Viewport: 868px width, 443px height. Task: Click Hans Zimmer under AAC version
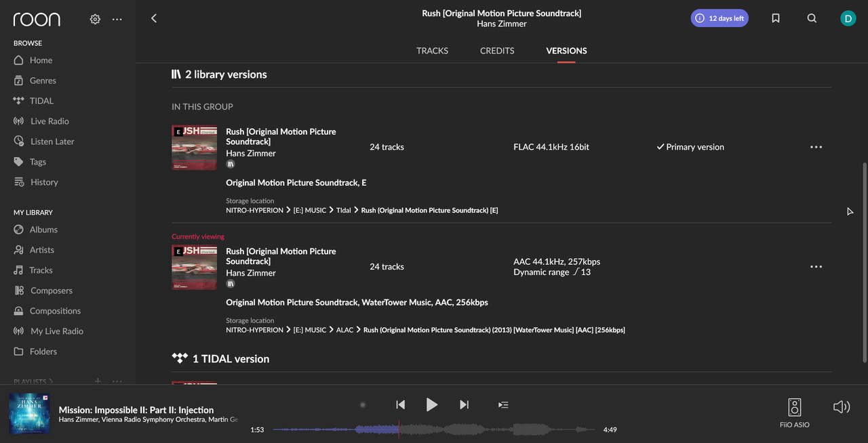(x=251, y=273)
